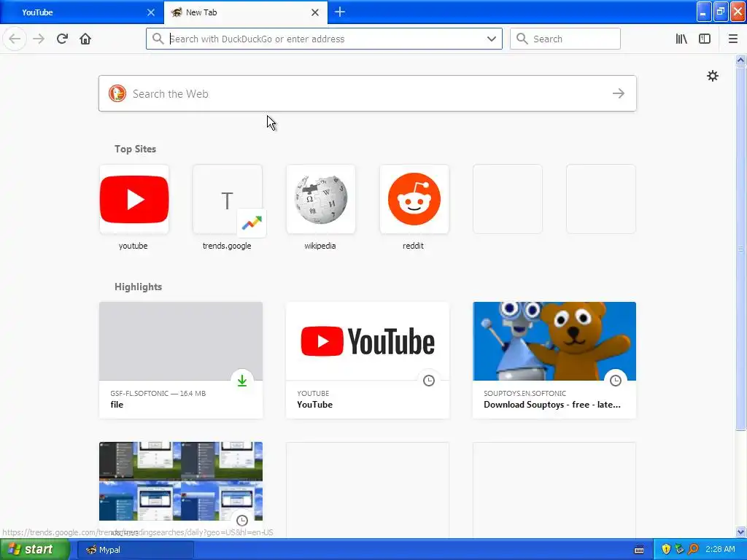
Task: Switch to the YouTube tab
Action: [x=81, y=12]
